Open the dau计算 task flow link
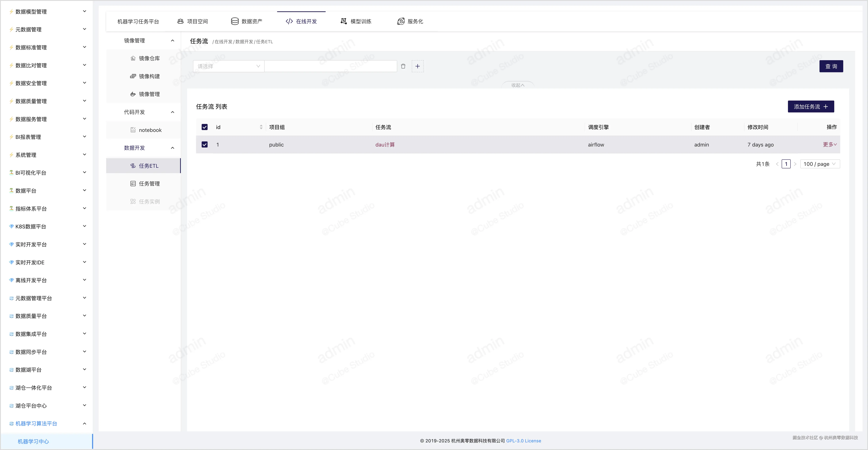868x450 pixels. point(385,144)
